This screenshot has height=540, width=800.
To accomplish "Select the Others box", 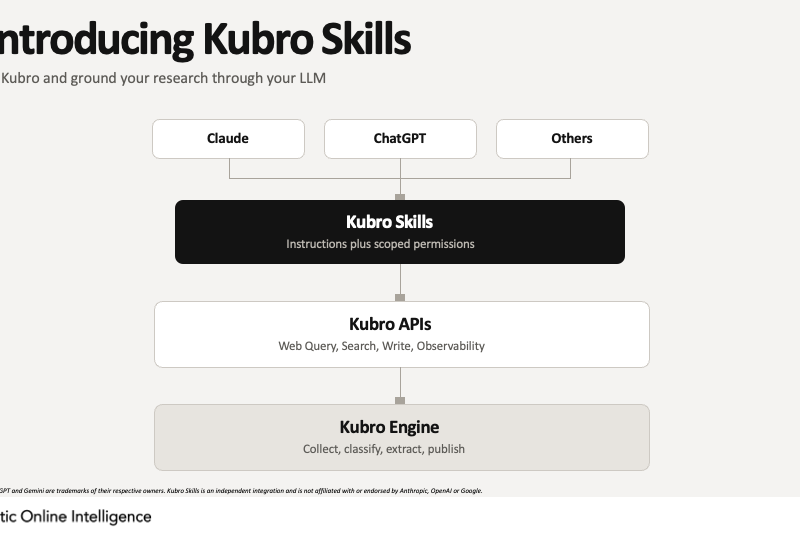I will (x=572, y=139).
